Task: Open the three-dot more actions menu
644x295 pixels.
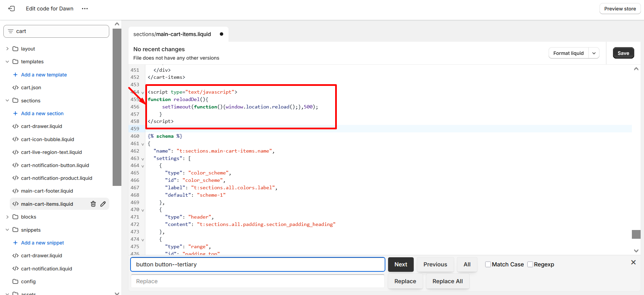Action: (85, 9)
